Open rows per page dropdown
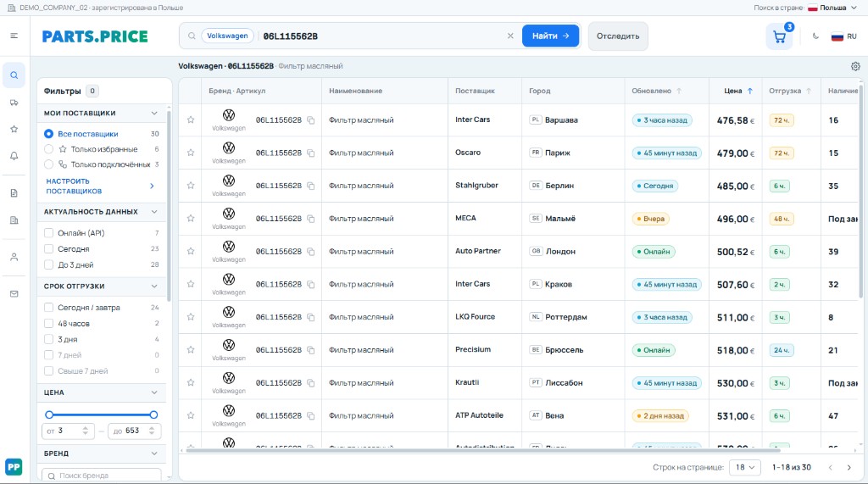868x484 pixels. click(745, 467)
